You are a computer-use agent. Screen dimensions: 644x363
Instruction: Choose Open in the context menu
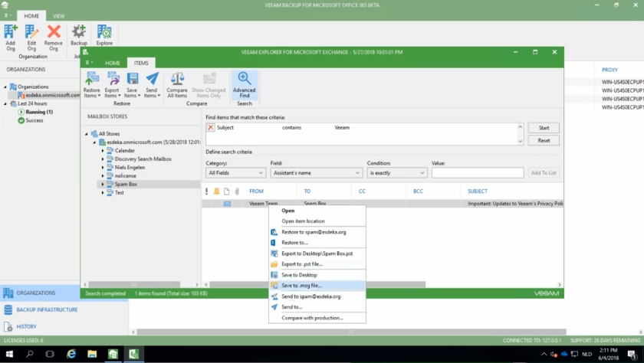(x=317, y=211)
